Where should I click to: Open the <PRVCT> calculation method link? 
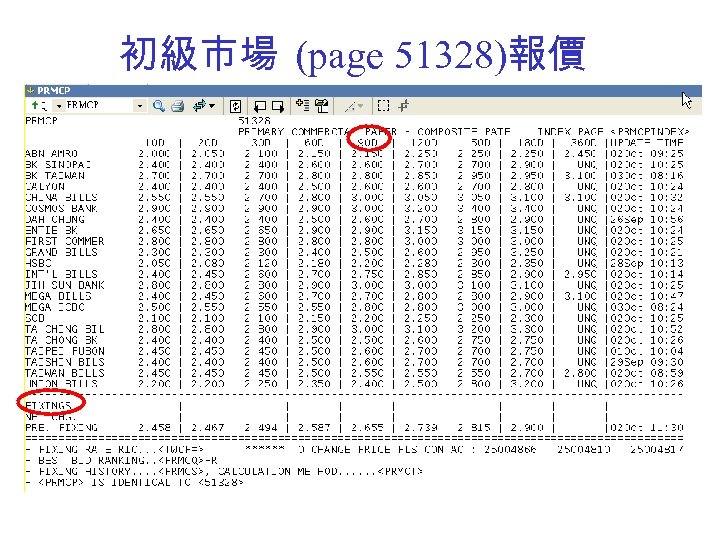coord(399,471)
